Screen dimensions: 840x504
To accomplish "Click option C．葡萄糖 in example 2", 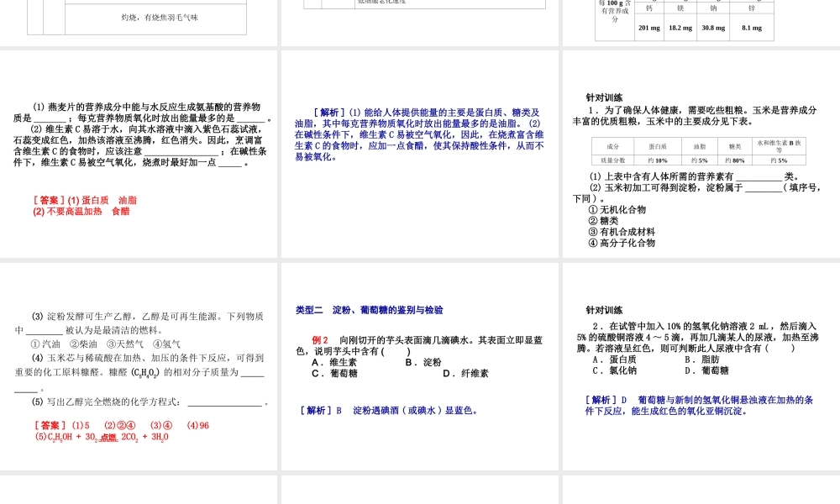I will point(334,373).
